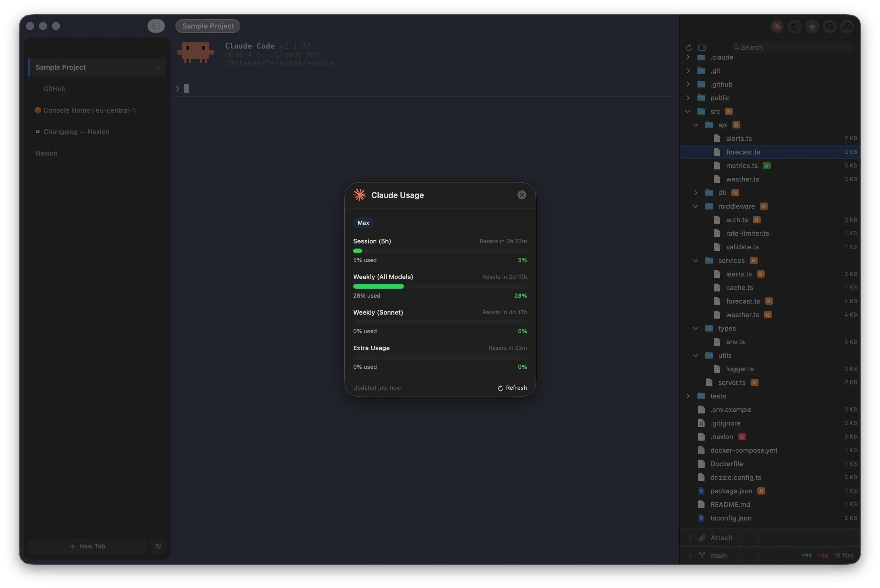Select the Sample Project sidebar tab
The image size is (880, 588).
[x=97, y=67]
